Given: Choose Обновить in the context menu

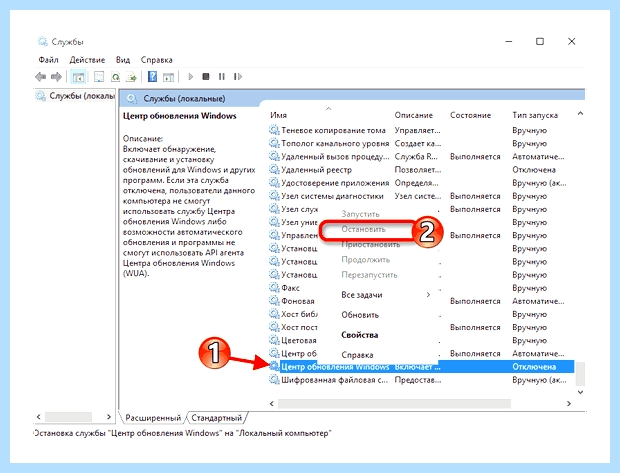Looking at the screenshot, I should tap(360, 315).
